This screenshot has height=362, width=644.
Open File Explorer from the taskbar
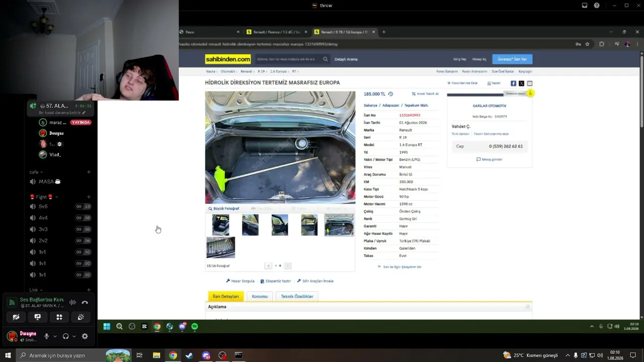pyautogui.click(x=156, y=355)
